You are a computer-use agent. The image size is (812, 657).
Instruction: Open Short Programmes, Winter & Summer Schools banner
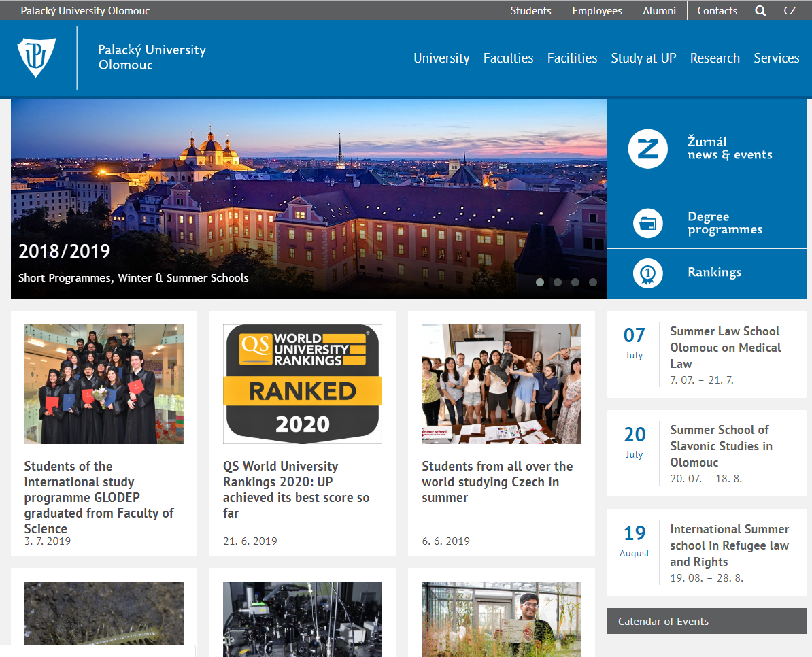[x=133, y=278]
